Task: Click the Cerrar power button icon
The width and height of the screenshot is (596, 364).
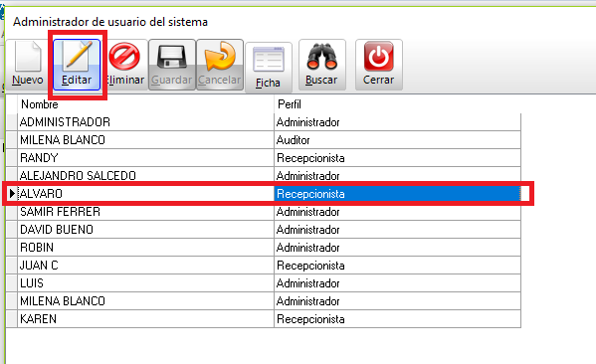Action: [378, 57]
